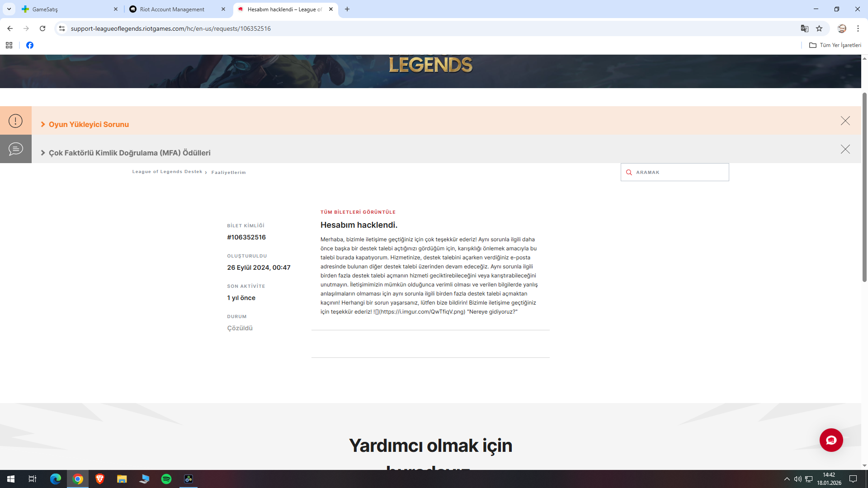Click the ARAMAK search field

tap(675, 172)
